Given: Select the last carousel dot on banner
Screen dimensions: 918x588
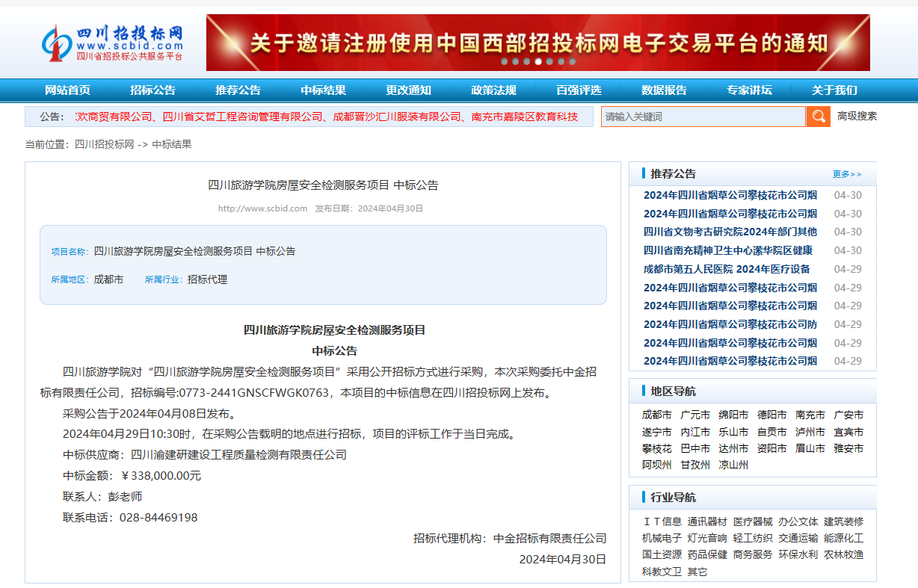Looking at the screenshot, I should pyautogui.click(x=572, y=62).
